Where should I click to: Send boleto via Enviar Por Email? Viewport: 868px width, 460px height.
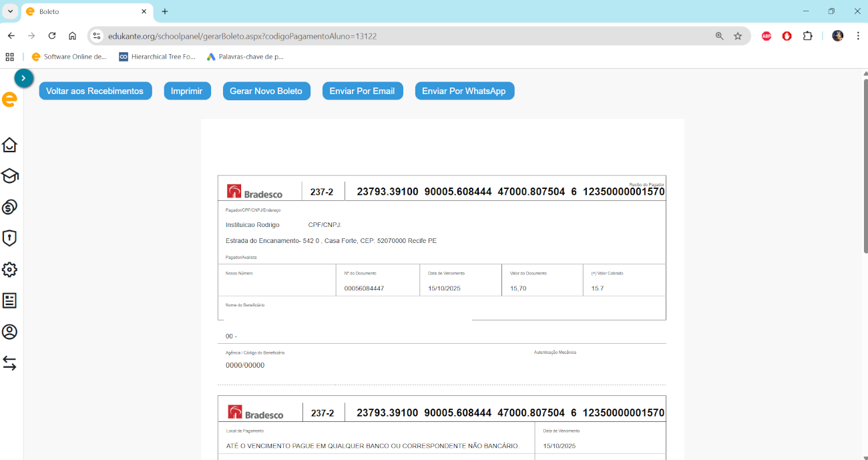coord(362,91)
